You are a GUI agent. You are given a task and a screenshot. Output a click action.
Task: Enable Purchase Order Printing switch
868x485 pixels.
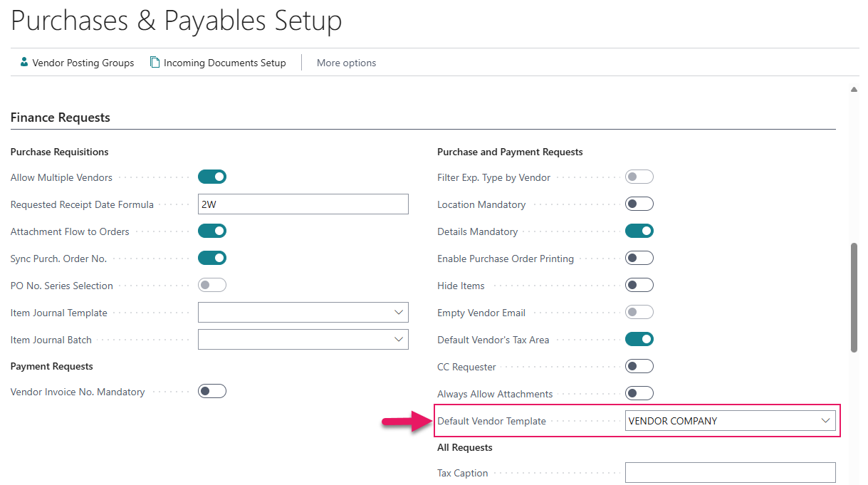click(639, 258)
